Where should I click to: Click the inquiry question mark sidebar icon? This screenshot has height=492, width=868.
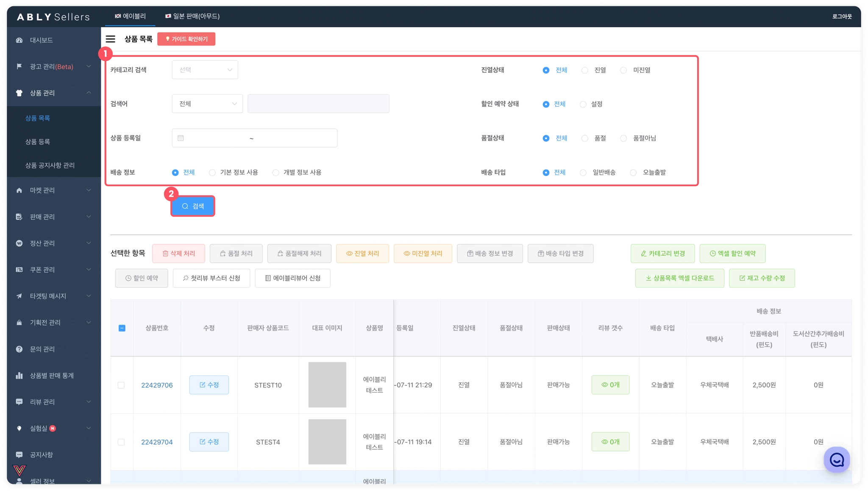click(x=19, y=349)
